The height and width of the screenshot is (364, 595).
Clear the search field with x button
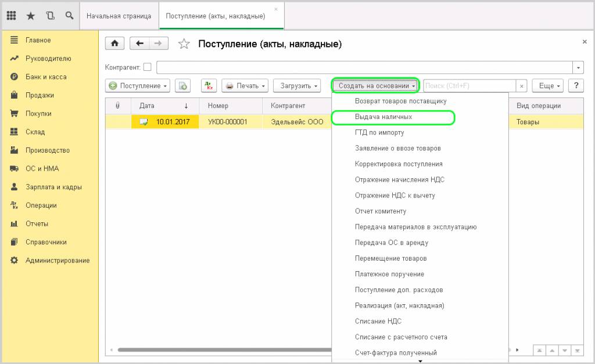point(522,86)
